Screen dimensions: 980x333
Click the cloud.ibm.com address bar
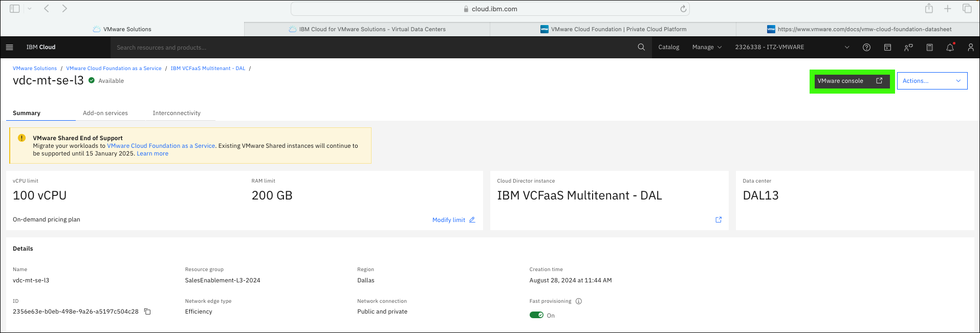[490, 9]
